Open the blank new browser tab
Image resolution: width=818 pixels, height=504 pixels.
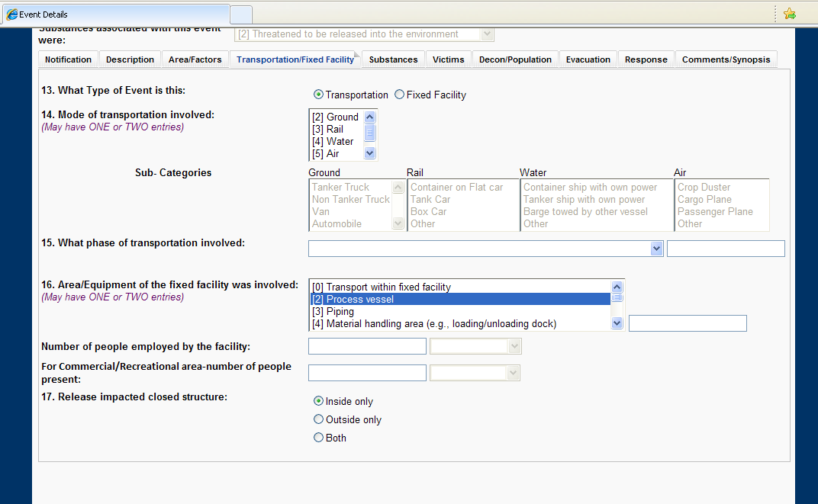click(x=240, y=14)
